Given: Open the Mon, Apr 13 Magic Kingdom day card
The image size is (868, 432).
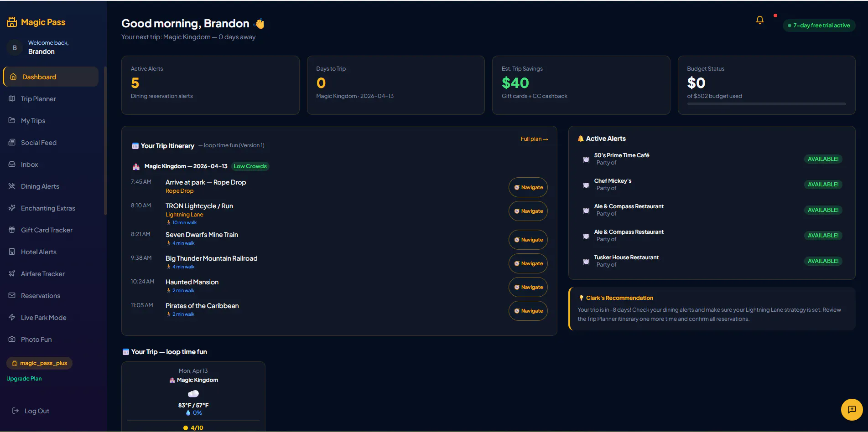Looking at the screenshot, I should click(193, 396).
